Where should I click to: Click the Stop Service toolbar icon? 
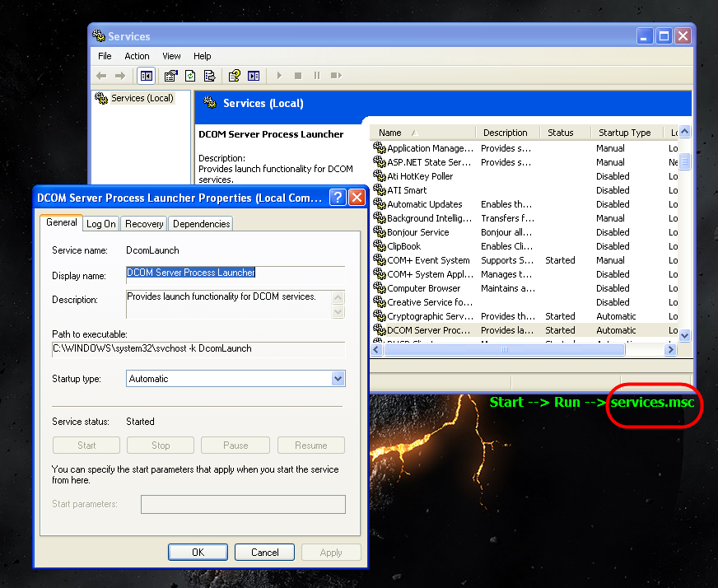point(298,76)
